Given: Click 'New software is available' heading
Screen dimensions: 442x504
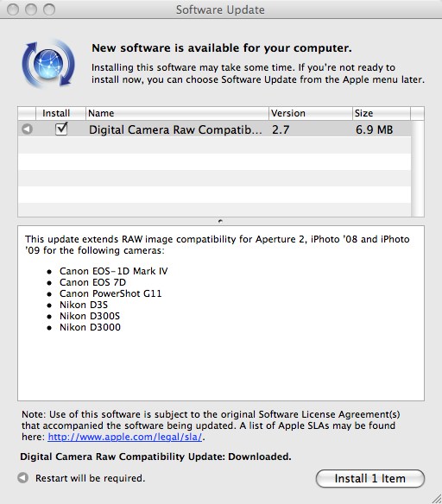Looking at the screenshot, I should click(x=222, y=48).
